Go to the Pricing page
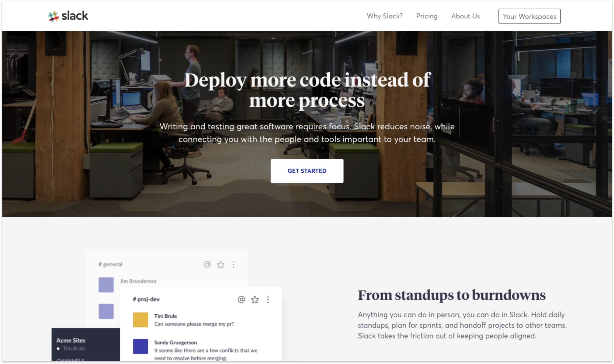Viewport: 614px width, 364px height. click(x=427, y=16)
